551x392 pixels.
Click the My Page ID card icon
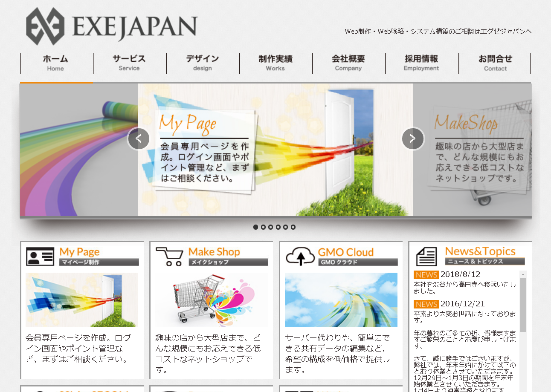40,257
